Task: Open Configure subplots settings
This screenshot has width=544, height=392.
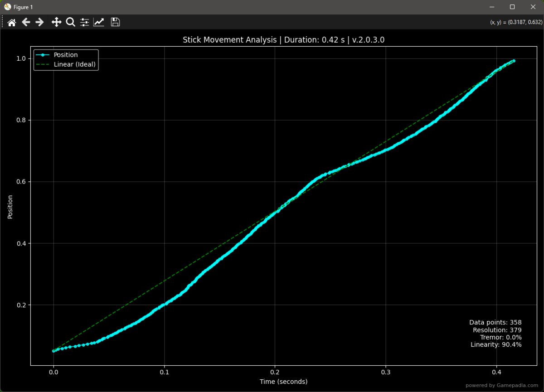Action: [x=85, y=22]
